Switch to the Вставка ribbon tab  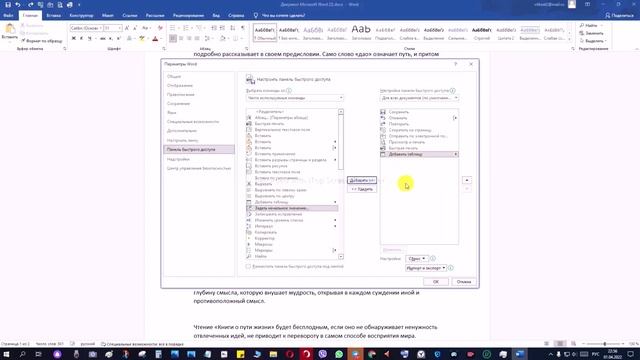click(53, 16)
